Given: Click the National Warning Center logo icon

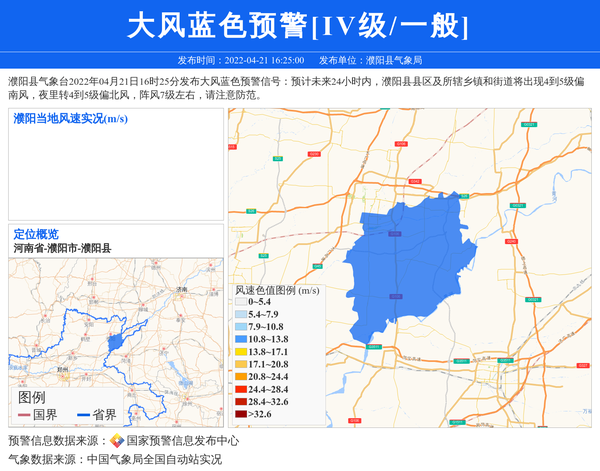Looking at the screenshot, I should 117,441.
